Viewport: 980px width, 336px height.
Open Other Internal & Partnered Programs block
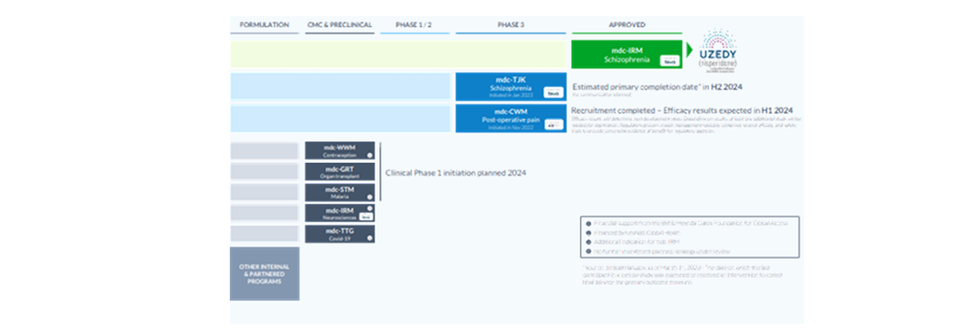click(x=264, y=274)
